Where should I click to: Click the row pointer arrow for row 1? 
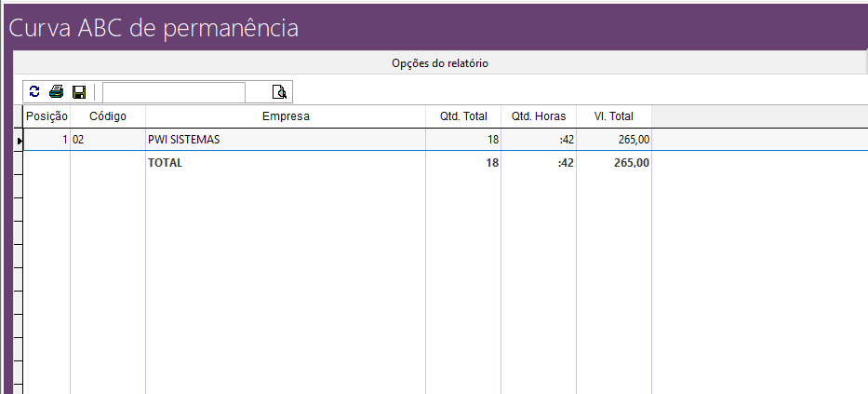[x=20, y=141]
